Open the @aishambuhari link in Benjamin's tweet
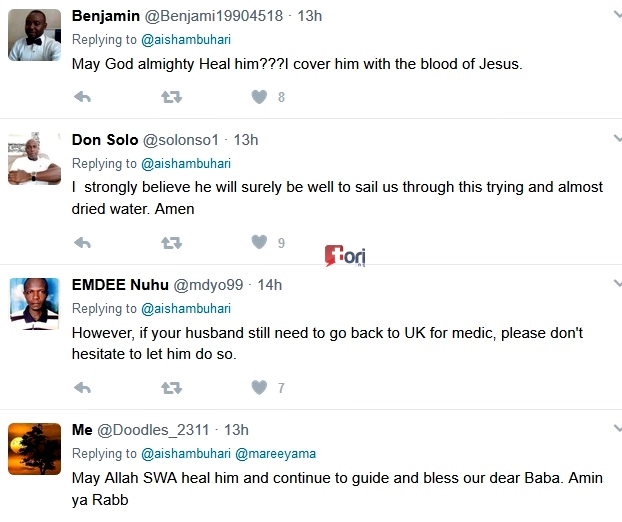The width and height of the screenshot is (622, 522). pos(186,40)
